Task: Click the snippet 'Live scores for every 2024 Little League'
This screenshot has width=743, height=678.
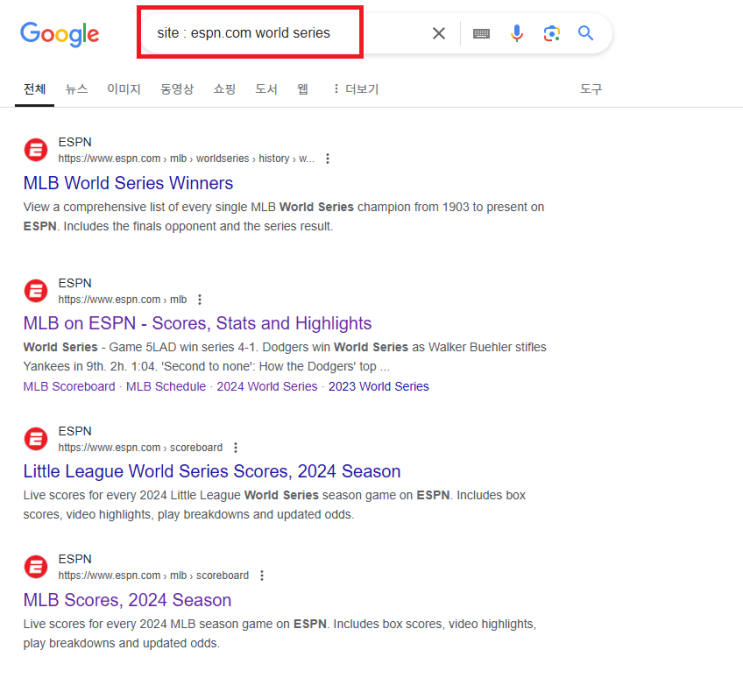Action: [x=274, y=505]
